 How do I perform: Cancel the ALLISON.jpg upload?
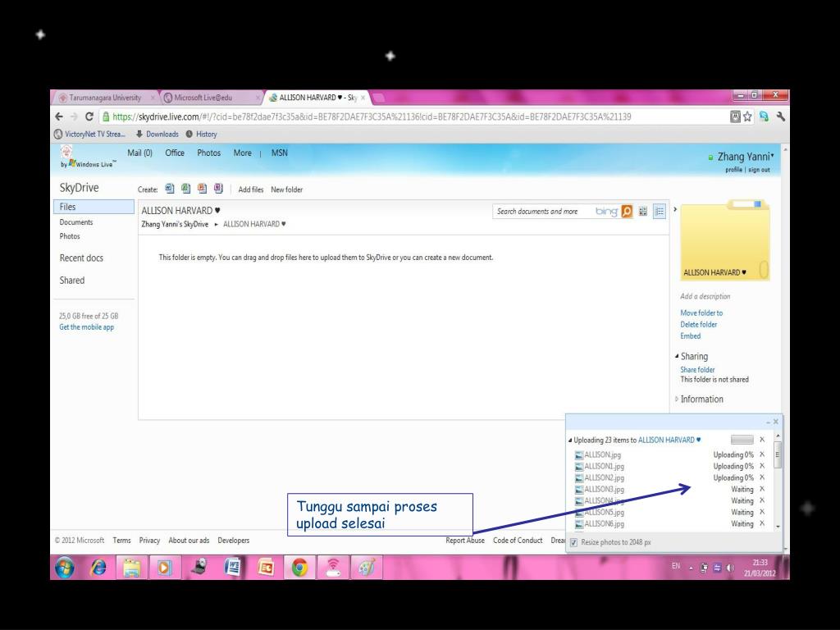762,454
